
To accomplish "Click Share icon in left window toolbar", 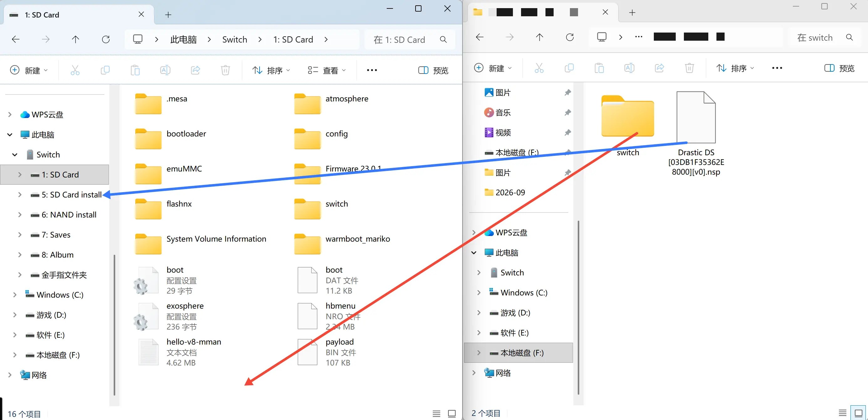I will 195,70.
